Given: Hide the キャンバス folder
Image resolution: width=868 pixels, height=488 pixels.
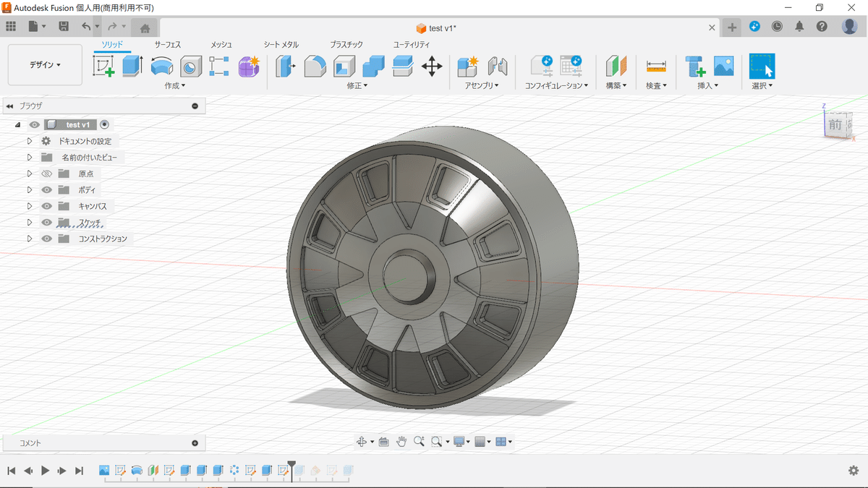Looking at the screenshot, I should [47, 206].
